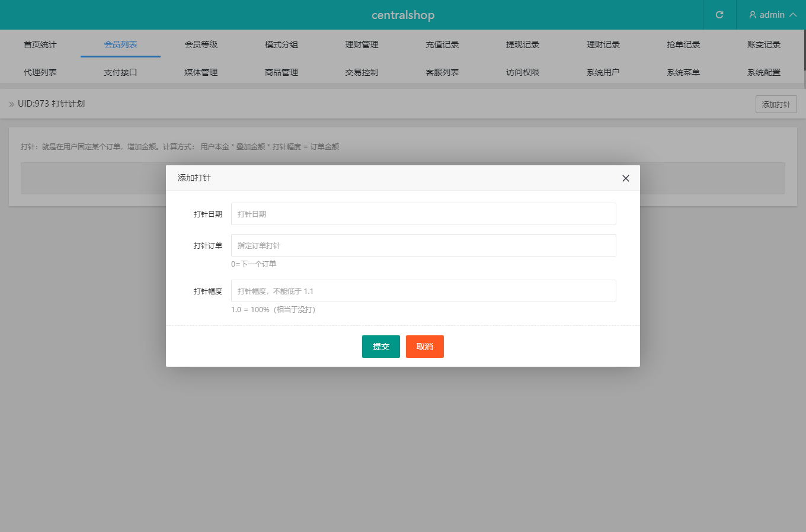The image size is (806, 532).
Task: Open the 交易控制 tab
Action: [362, 72]
